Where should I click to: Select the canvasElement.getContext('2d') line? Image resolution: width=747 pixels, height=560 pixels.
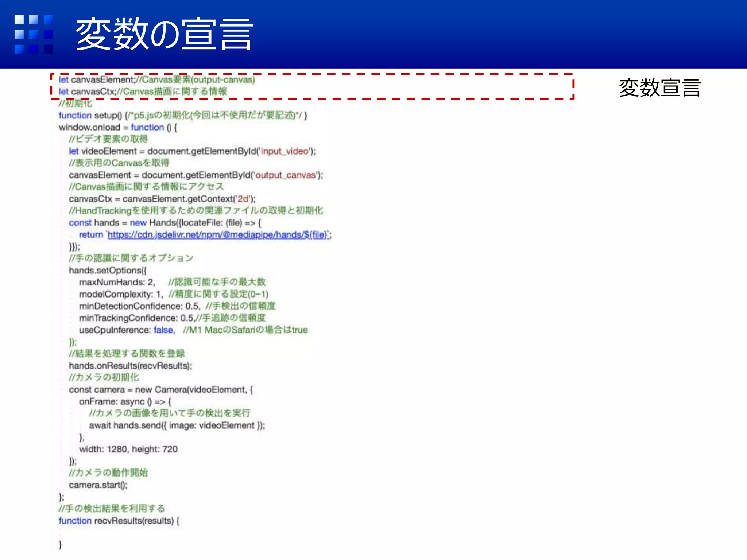tap(162, 199)
